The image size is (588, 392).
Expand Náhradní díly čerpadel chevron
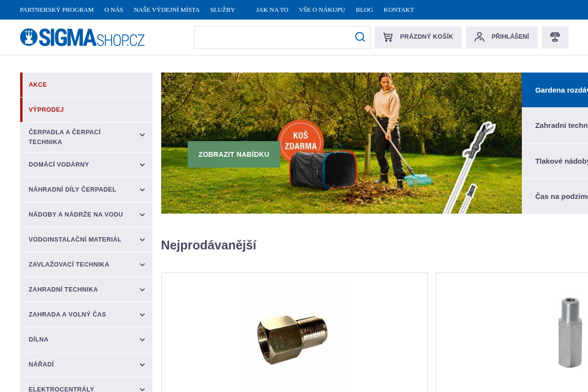point(142,190)
